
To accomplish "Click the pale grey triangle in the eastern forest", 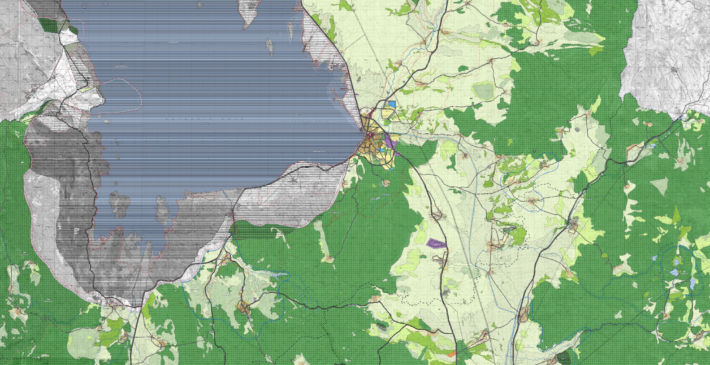I will click(660, 186).
